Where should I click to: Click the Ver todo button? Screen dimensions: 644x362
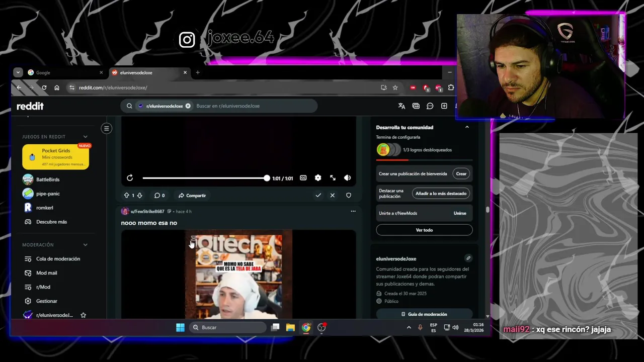click(x=424, y=230)
